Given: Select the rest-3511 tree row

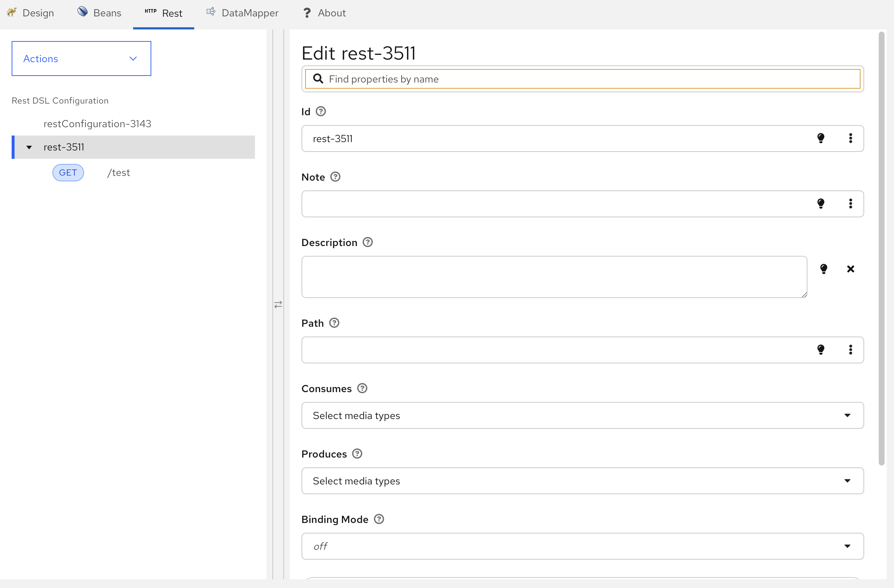Looking at the screenshot, I should click(x=133, y=147).
